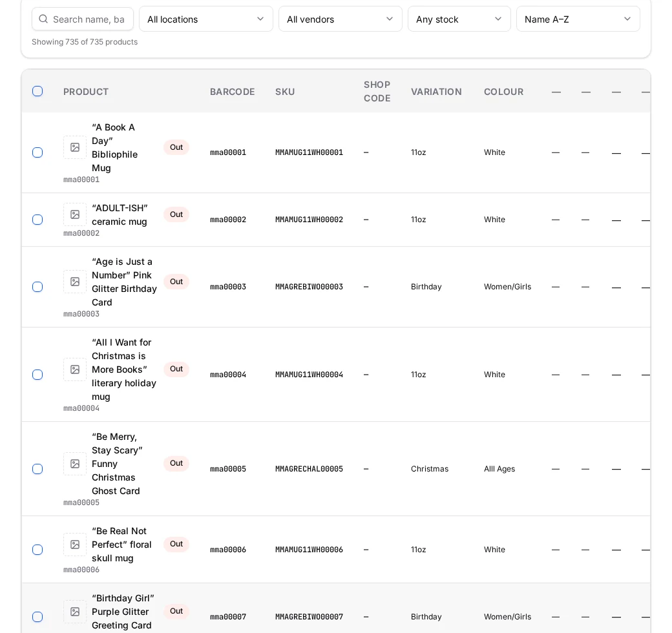Screen dimensions: 672x633
Task: Click SKU MMAGREBIWO00003
Action: pos(309,287)
